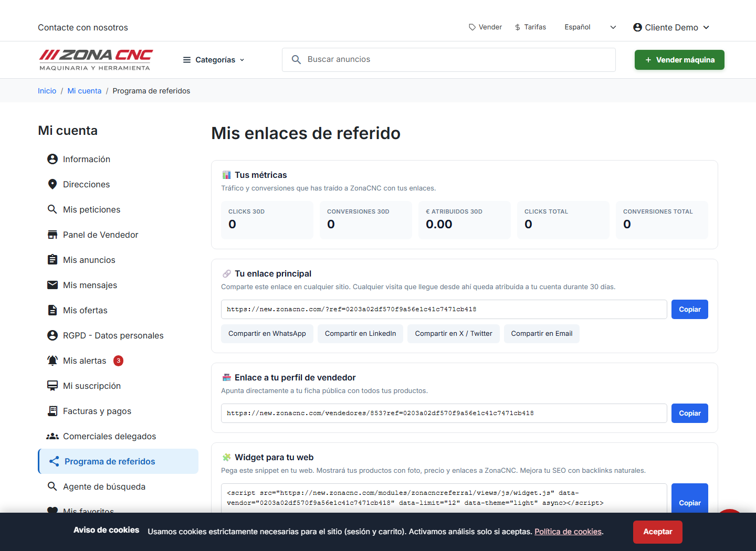Image resolution: width=756 pixels, height=551 pixels.
Task: Focus the Buscar anuncios search field
Action: [x=449, y=60]
